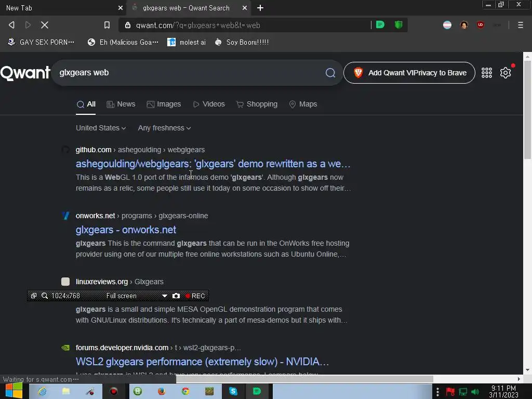Click the green speech-bubble icon in the address bar
This screenshot has height=399, width=532.
pyautogui.click(x=380, y=25)
